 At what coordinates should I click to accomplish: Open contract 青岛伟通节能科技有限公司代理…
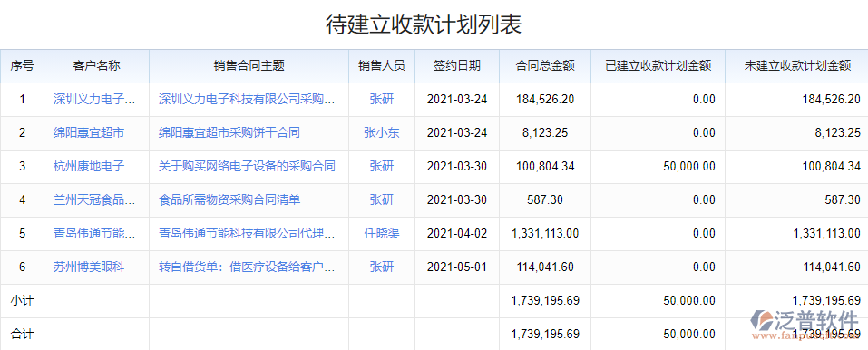pos(247,234)
